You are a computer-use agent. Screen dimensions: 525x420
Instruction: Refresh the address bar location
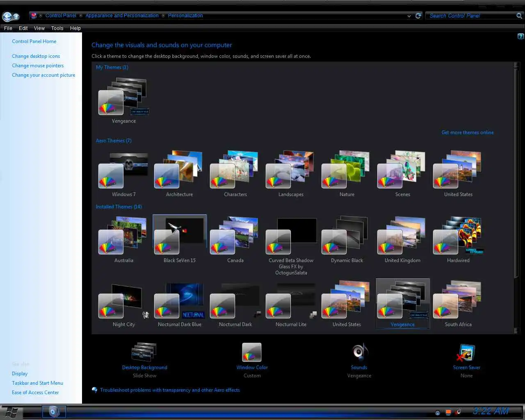pos(418,16)
